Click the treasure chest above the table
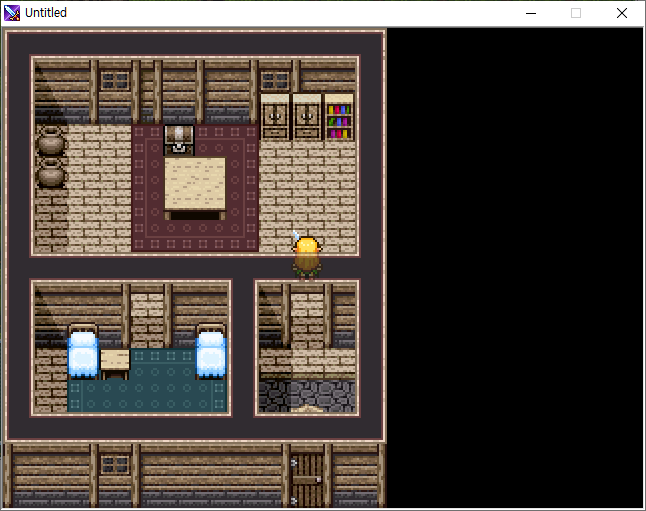 [179, 140]
